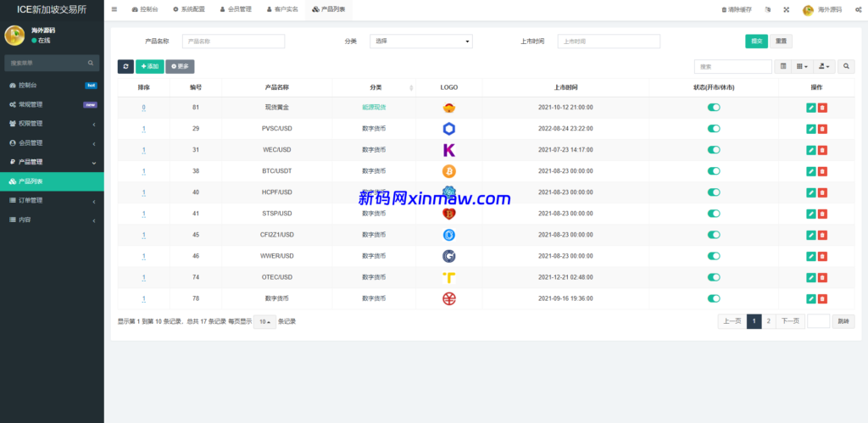Click the 添加 add button
The width and height of the screenshot is (868, 423).
[149, 66]
